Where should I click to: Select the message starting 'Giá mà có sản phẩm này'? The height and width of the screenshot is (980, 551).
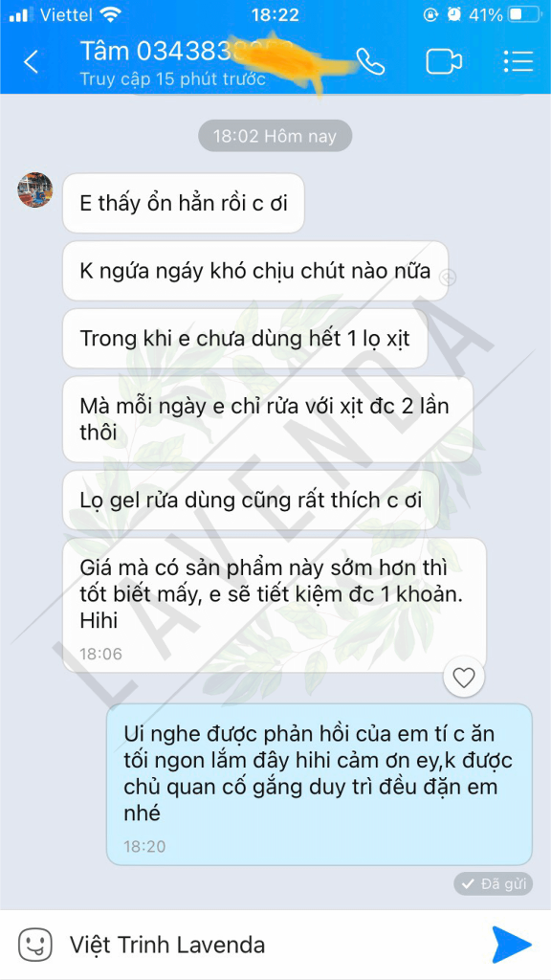(x=275, y=605)
